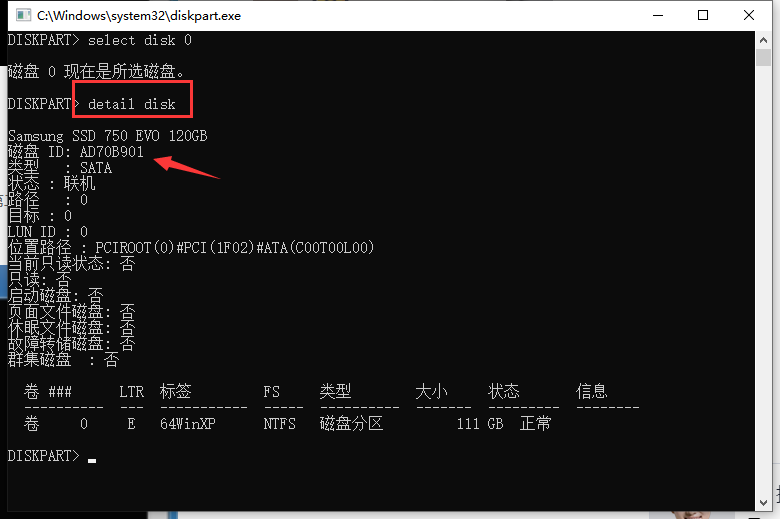Close the diskpart.exe window

coord(749,16)
